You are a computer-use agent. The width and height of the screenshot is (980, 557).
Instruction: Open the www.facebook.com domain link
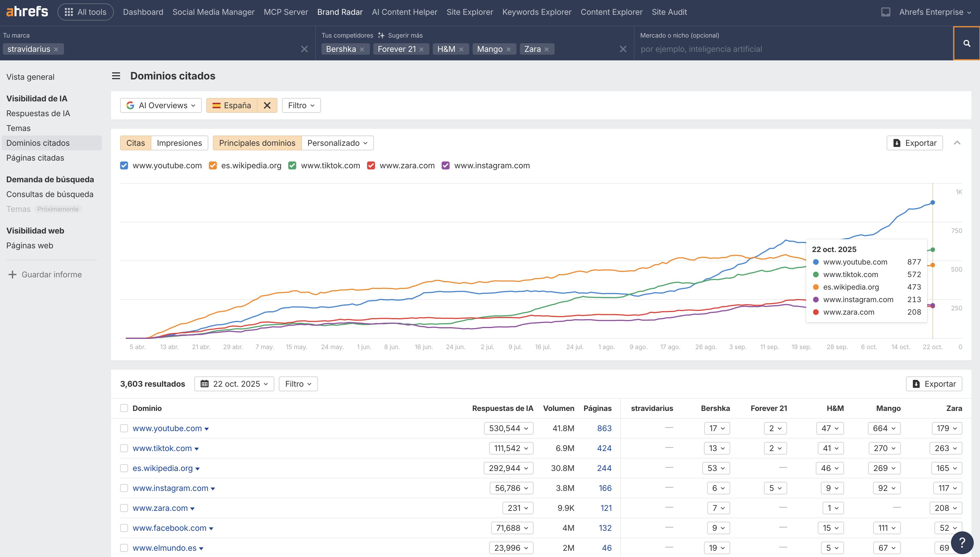169,528
